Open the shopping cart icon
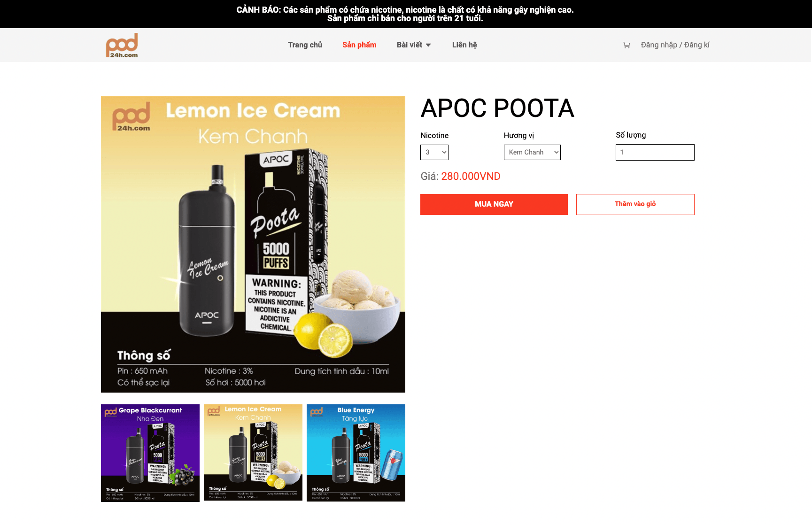Image resolution: width=812 pixels, height=525 pixels. click(x=626, y=45)
